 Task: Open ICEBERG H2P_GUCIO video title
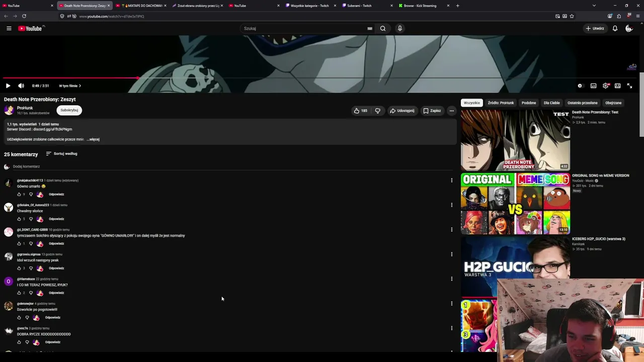click(599, 239)
